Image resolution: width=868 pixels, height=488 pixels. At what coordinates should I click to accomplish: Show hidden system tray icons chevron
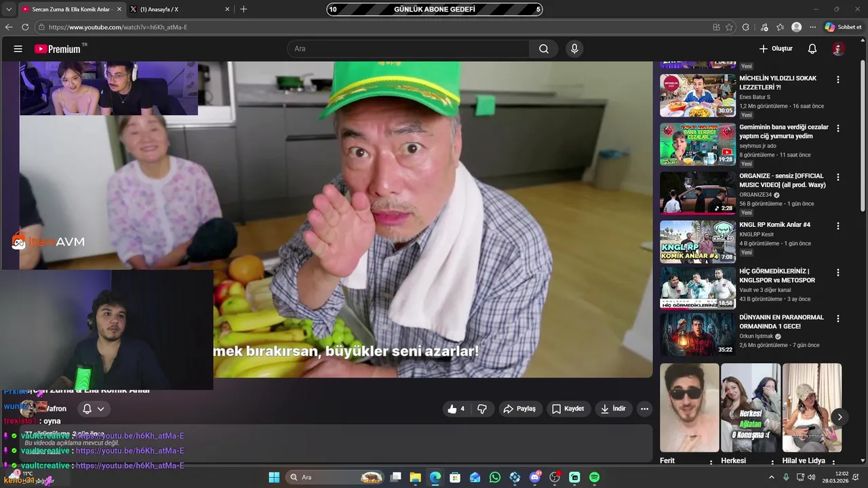(x=771, y=477)
